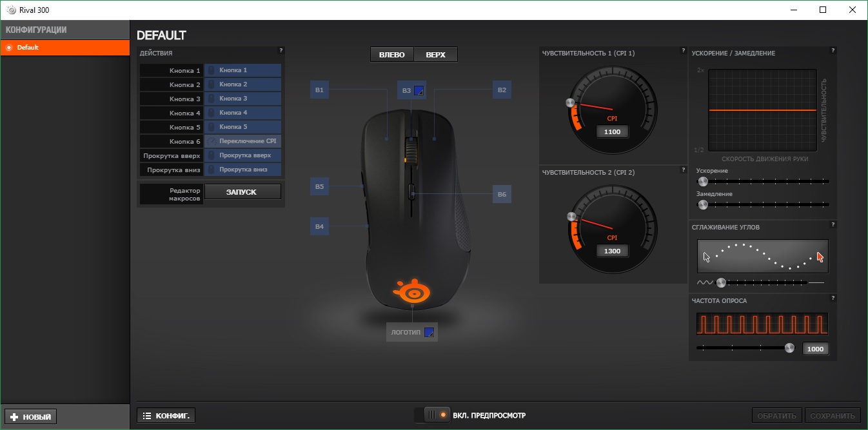Click the icon beside Переключение CPI action
The height and width of the screenshot is (430, 868).
point(210,141)
